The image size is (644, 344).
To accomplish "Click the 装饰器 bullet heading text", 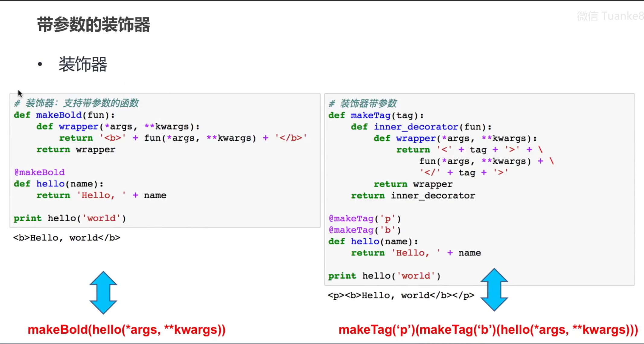I will click(x=83, y=64).
